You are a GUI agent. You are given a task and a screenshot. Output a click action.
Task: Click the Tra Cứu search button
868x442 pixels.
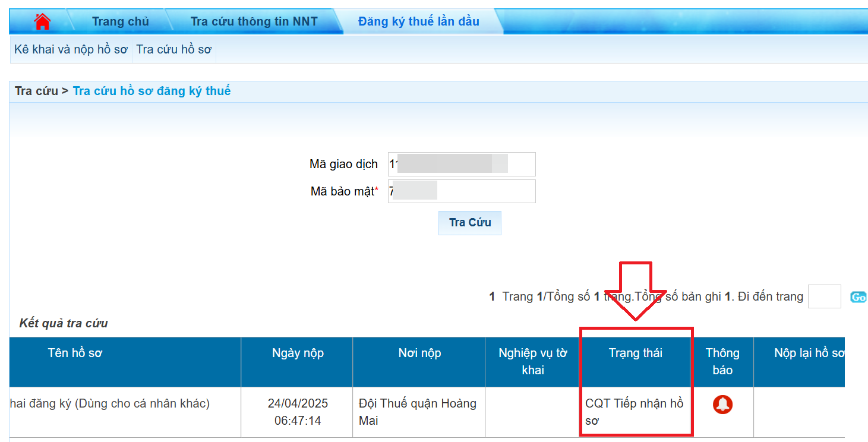click(469, 223)
